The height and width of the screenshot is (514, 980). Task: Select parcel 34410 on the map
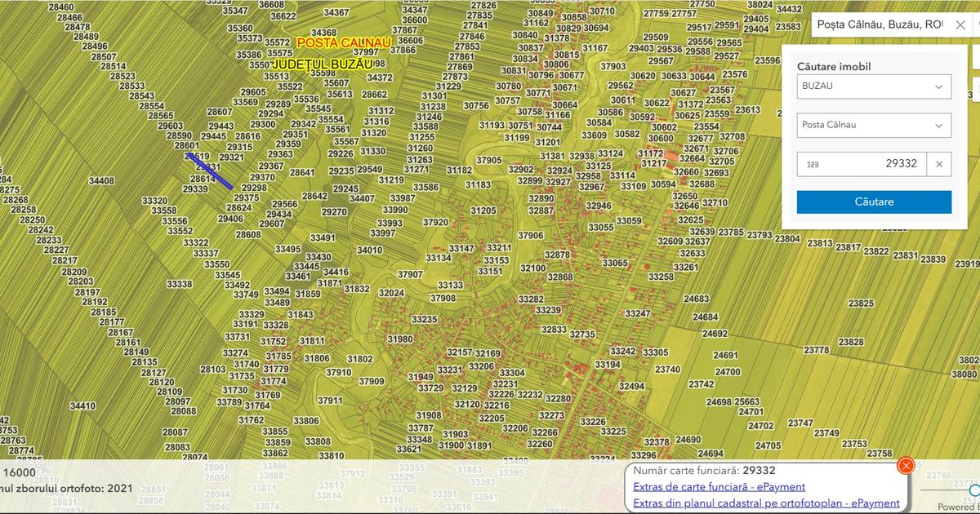click(x=82, y=405)
